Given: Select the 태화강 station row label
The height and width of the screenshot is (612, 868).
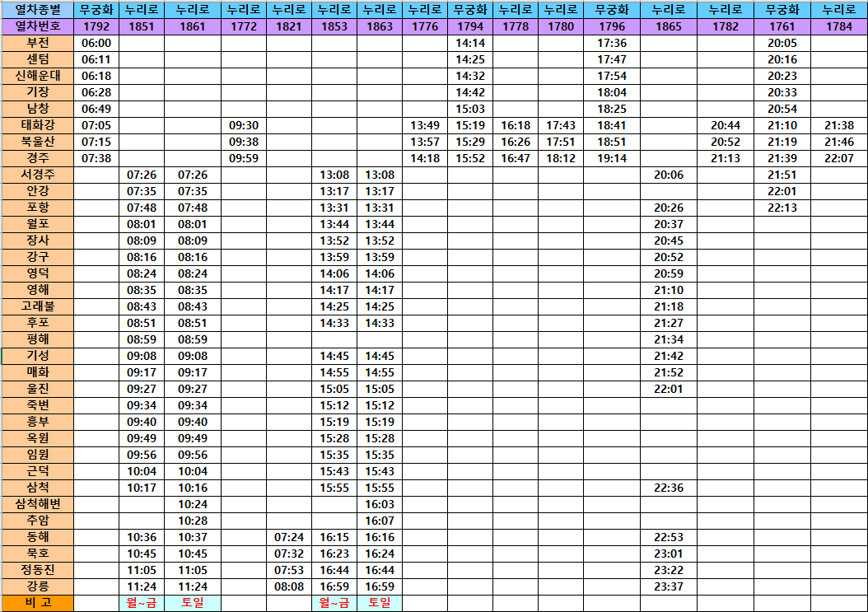Looking at the screenshot, I should [x=38, y=125].
